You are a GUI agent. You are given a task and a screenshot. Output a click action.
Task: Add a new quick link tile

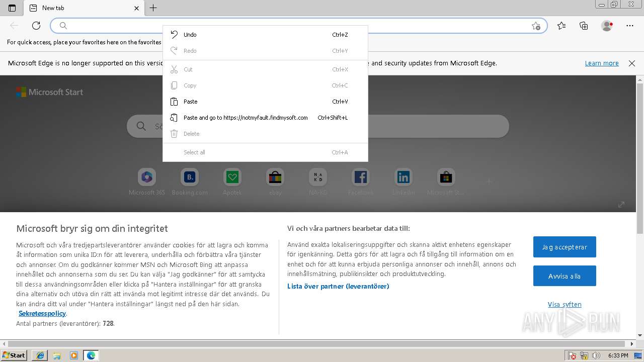pyautogui.click(x=489, y=182)
